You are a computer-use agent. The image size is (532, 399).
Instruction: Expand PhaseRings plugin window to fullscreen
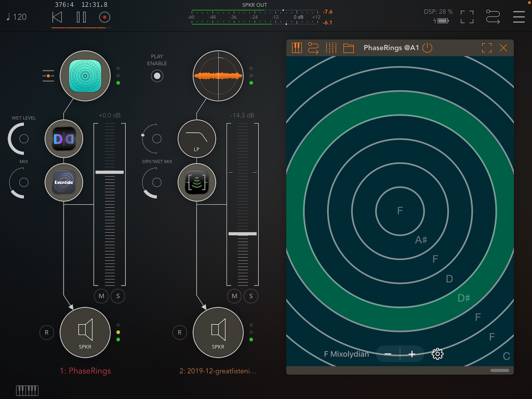point(487,48)
